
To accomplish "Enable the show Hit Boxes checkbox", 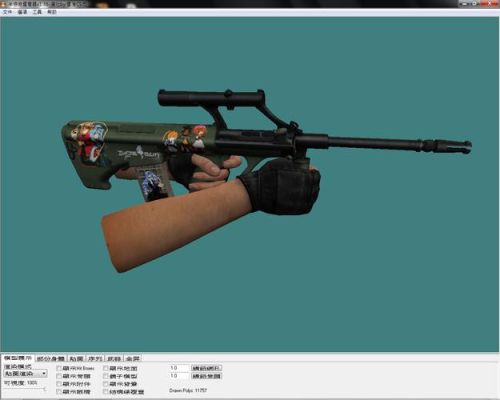I will coord(59,368).
